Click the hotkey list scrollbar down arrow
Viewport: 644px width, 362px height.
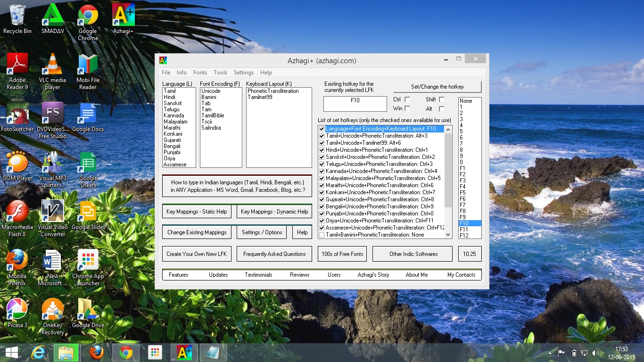(x=448, y=234)
